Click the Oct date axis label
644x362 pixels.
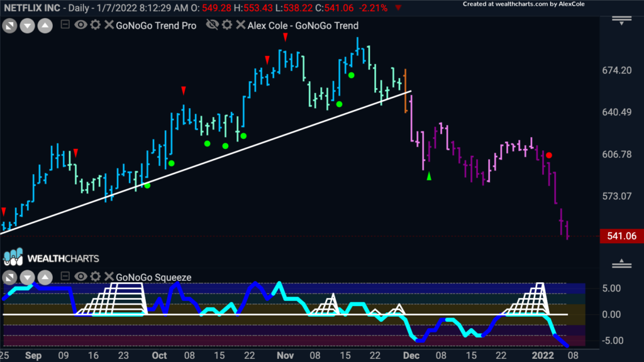click(159, 356)
